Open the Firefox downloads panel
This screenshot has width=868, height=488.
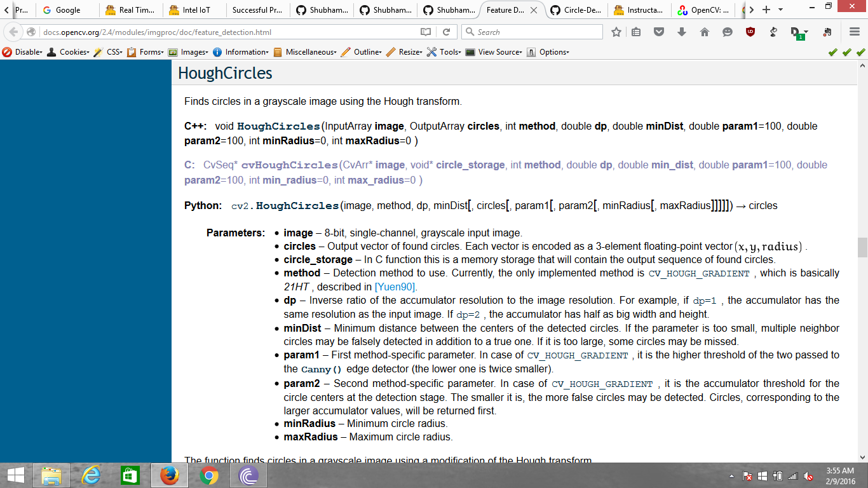point(682,32)
